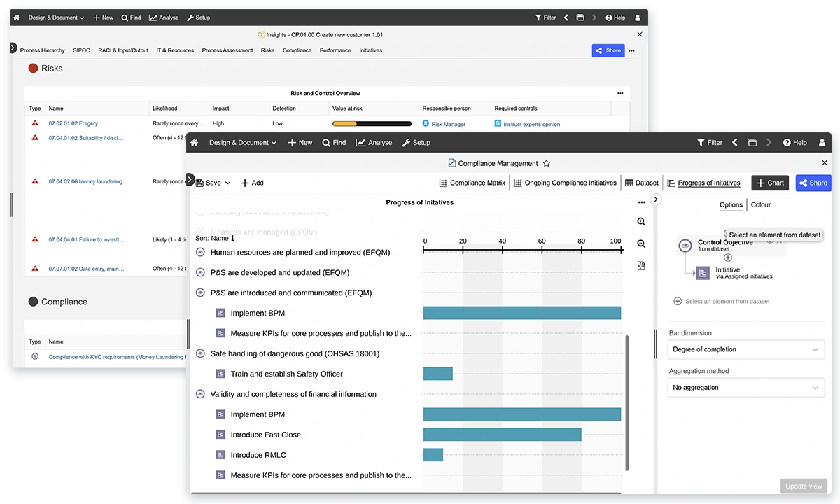
Task: Open the Filter toggle in the toolbar
Action: tap(710, 142)
